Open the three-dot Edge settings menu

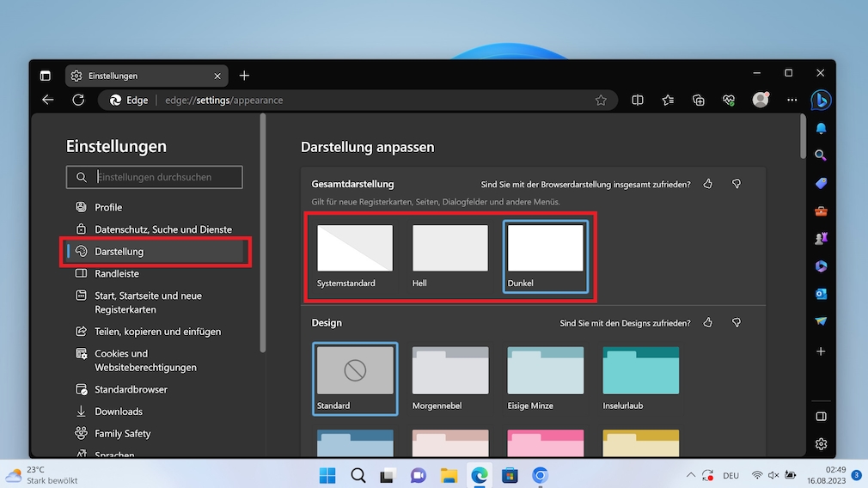tap(792, 101)
